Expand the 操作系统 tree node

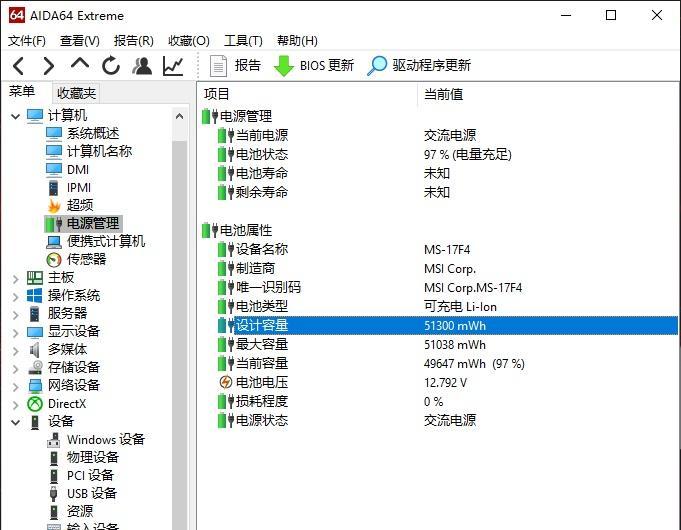[16, 297]
